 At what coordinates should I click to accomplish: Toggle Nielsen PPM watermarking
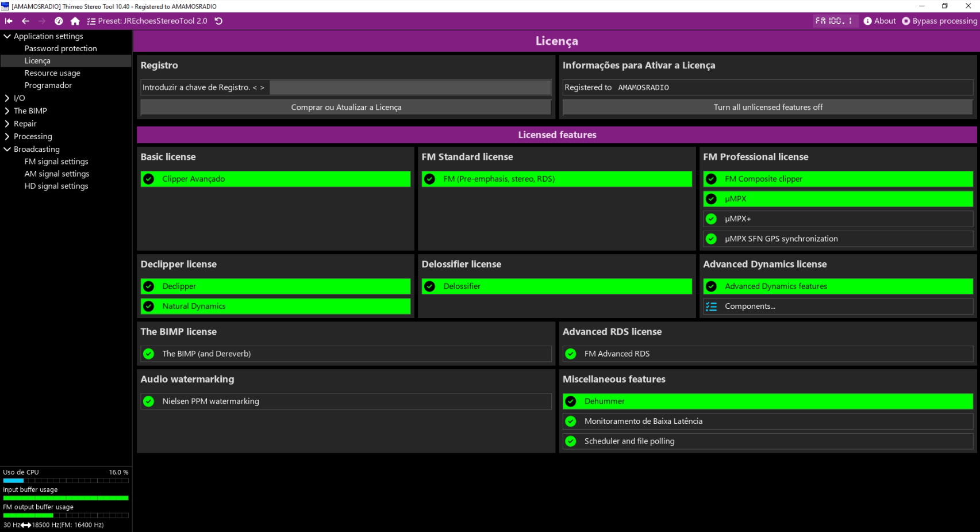tap(346, 401)
